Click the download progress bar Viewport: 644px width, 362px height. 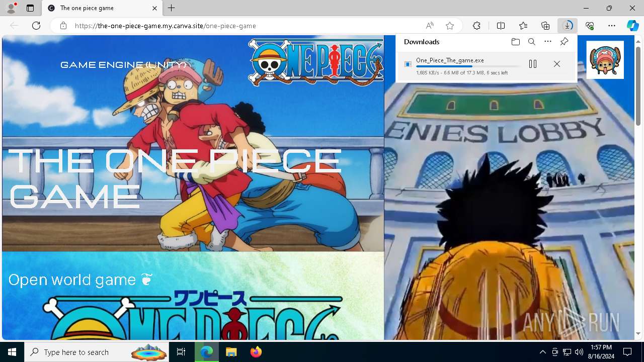pos(468,66)
